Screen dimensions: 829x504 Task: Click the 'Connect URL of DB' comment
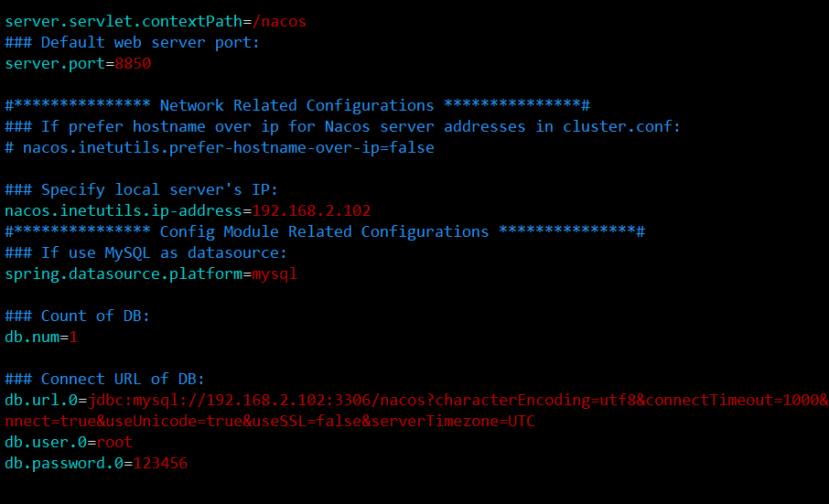(x=105, y=380)
